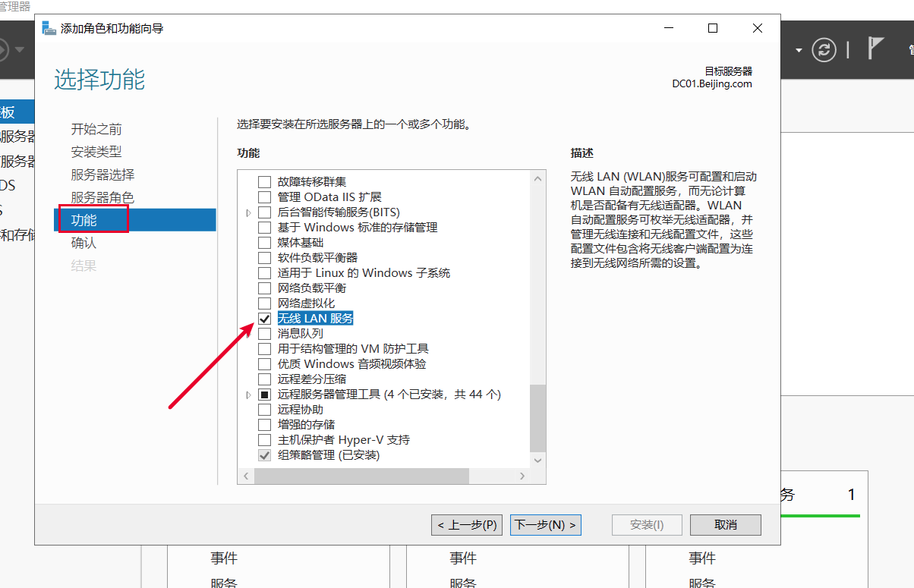The height and width of the screenshot is (588, 914).
Task: Tick the 消息队列 checkbox
Action: pyautogui.click(x=264, y=334)
